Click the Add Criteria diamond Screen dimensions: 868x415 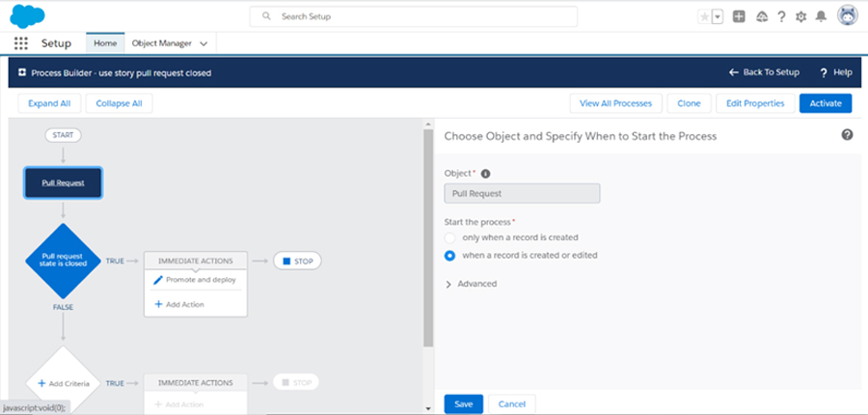click(65, 381)
